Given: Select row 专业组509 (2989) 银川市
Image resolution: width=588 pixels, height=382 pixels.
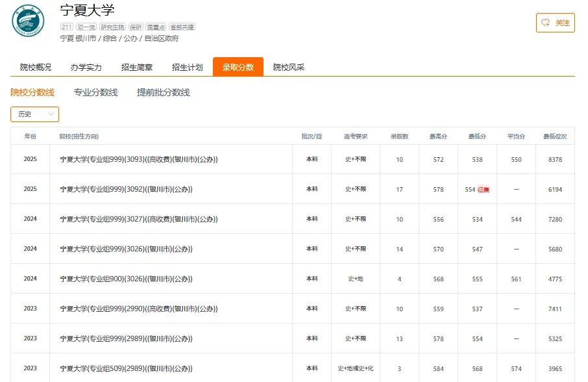Looking at the screenshot, I should (293, 368).
